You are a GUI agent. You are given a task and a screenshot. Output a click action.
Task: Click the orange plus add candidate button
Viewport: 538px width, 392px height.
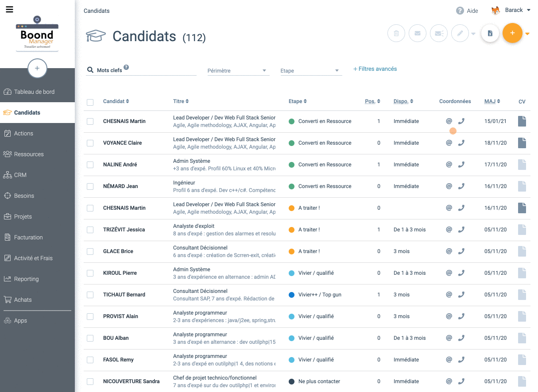point(512,33)
